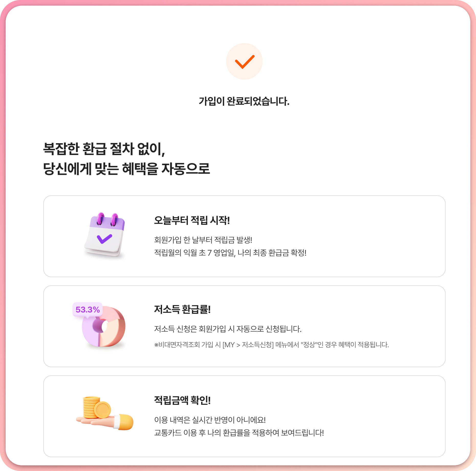Click the 당신에게 맞는 혜택을 자동으로 headline
The height and width of the screenshot is (471, 476).
tap(126, 169)
